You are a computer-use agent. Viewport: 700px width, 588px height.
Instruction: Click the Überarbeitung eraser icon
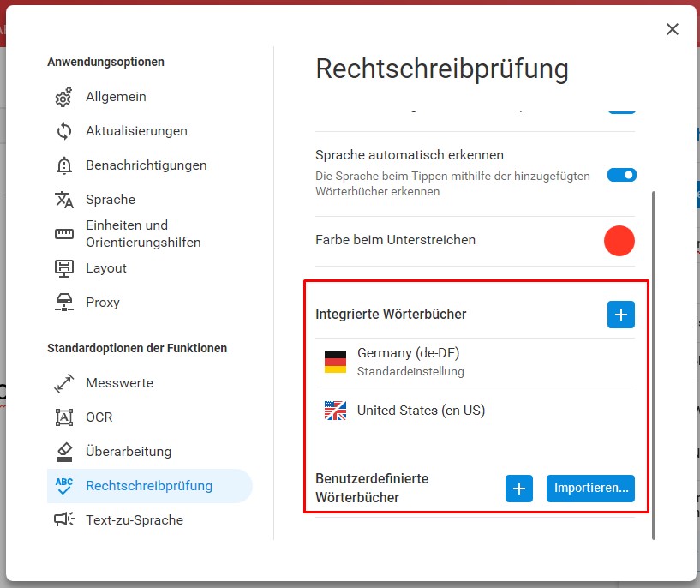click(x=64, y=452)
